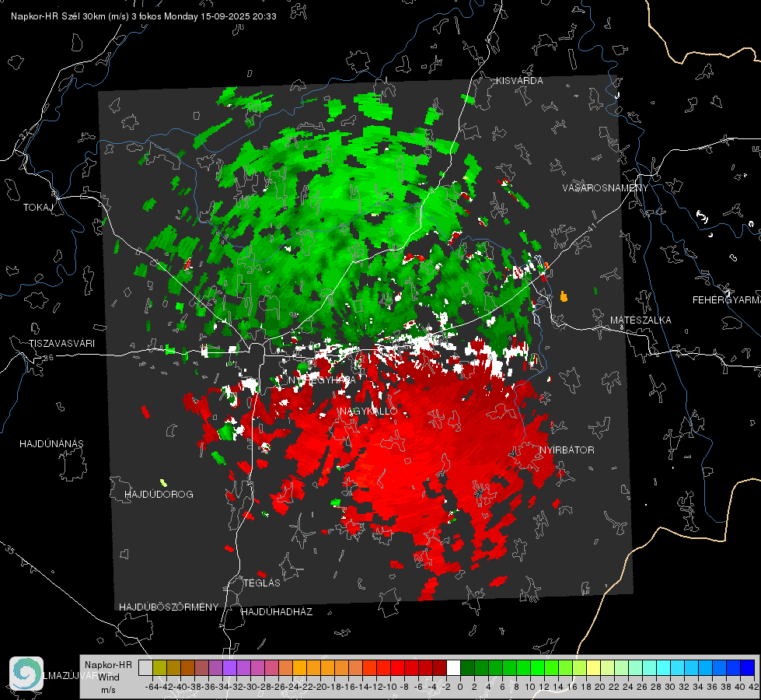The image size is (761, 700).
Task: Click the road number 37 label at upper left
Action: (25, 132)
